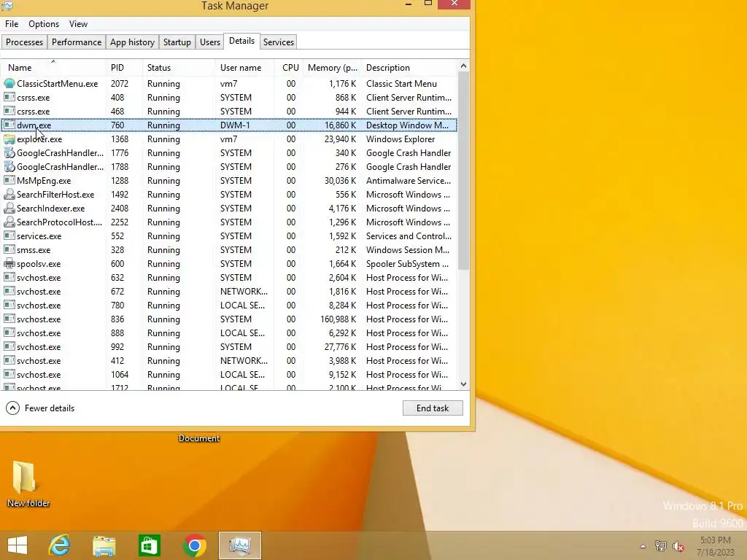Switch to the Processes tab
This screenshot has height=560, width=747.
tap(24, 42)
